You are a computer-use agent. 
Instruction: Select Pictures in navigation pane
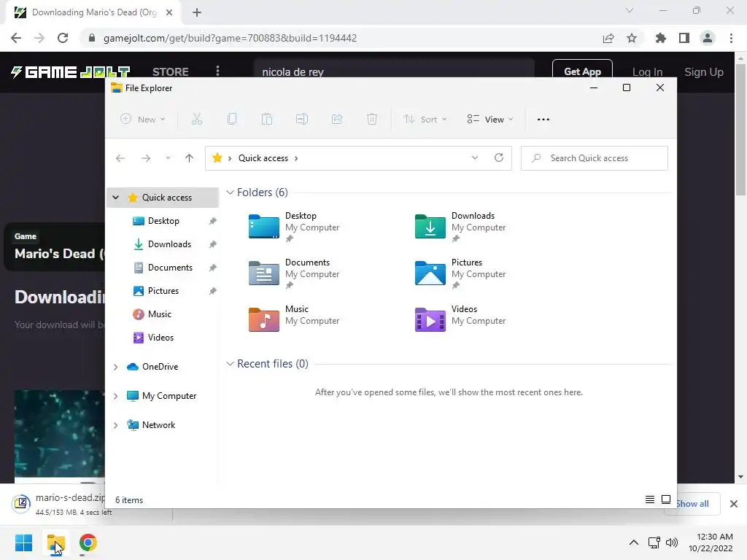pyautogui.click(x=163, y=291)
